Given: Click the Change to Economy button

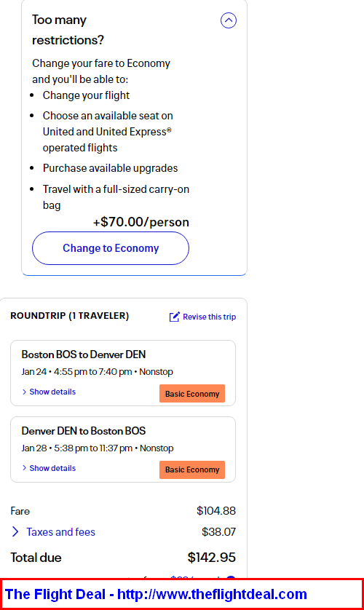Looking at the screenshot, I should point(111,248).
